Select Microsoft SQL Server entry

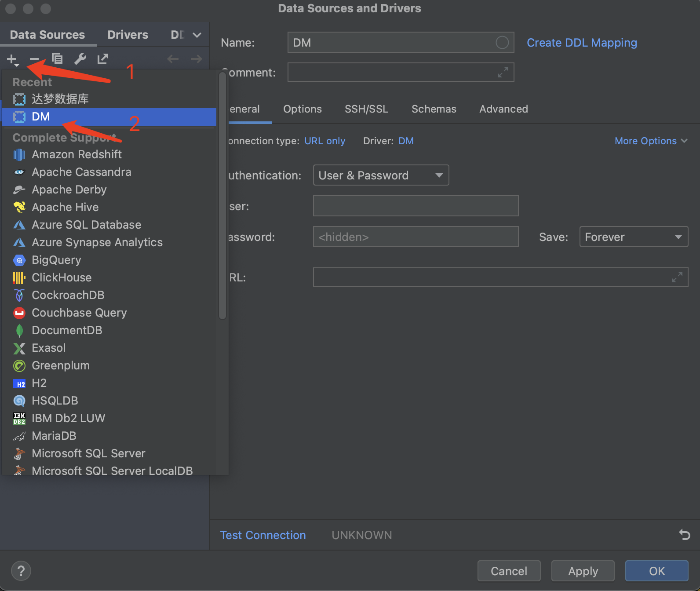[x=109, y=453]
